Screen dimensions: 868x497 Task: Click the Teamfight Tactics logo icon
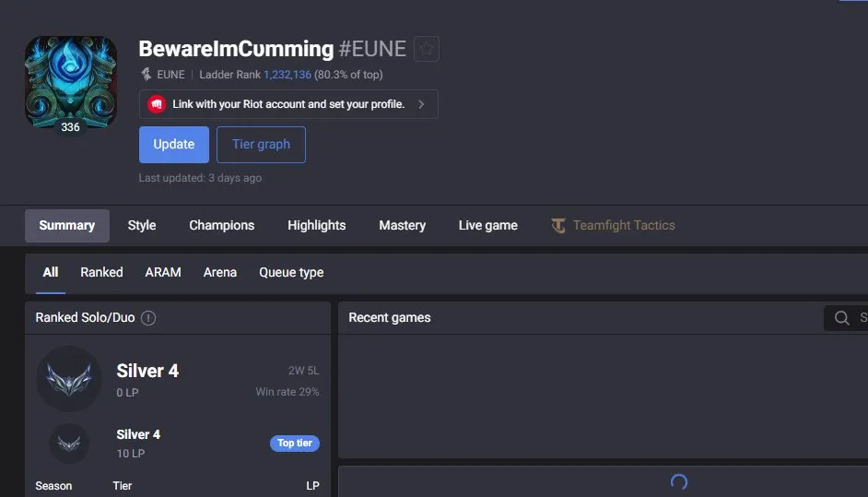[x=558, y=226]
